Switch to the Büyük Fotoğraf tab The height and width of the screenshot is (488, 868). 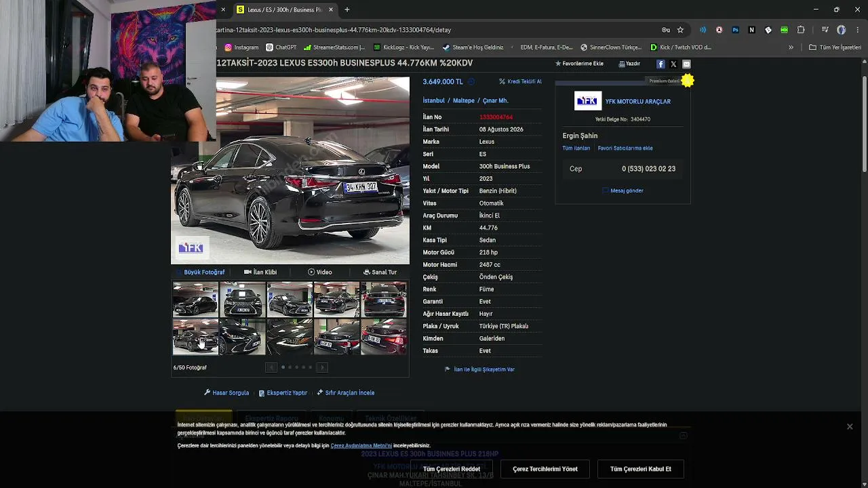pyautogui.click(x=201, y=272)
